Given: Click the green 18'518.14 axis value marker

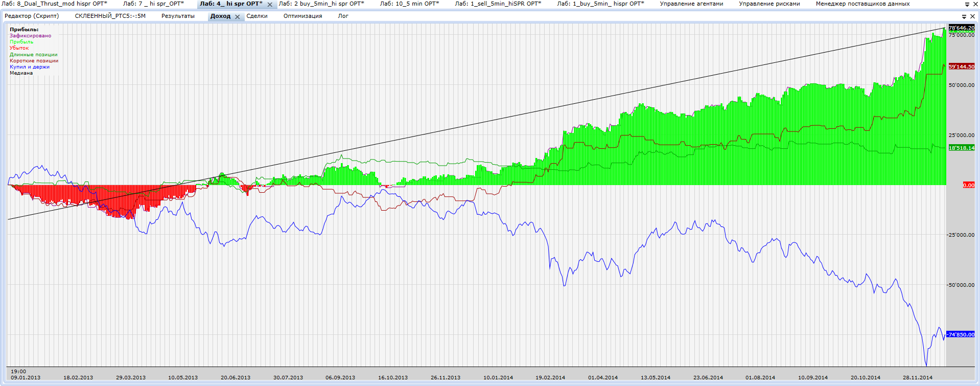Looking at the screenshot, I should point(962,148).
